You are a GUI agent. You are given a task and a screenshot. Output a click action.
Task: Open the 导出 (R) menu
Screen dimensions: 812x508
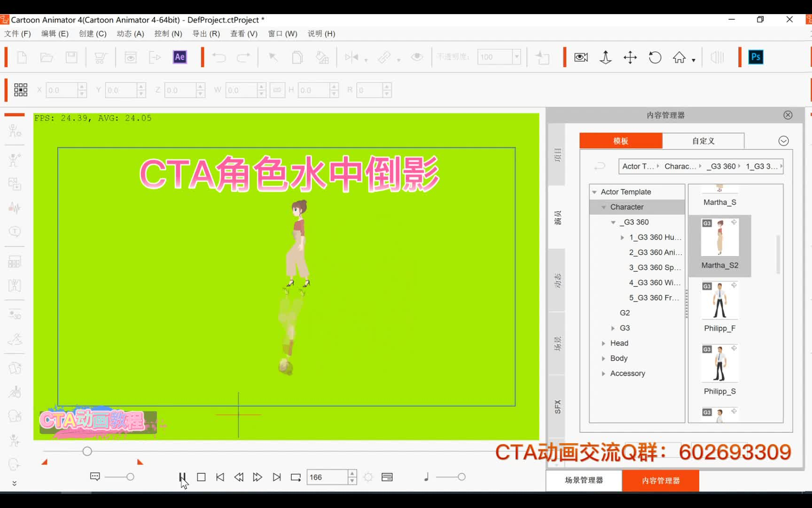click(206, 33)
